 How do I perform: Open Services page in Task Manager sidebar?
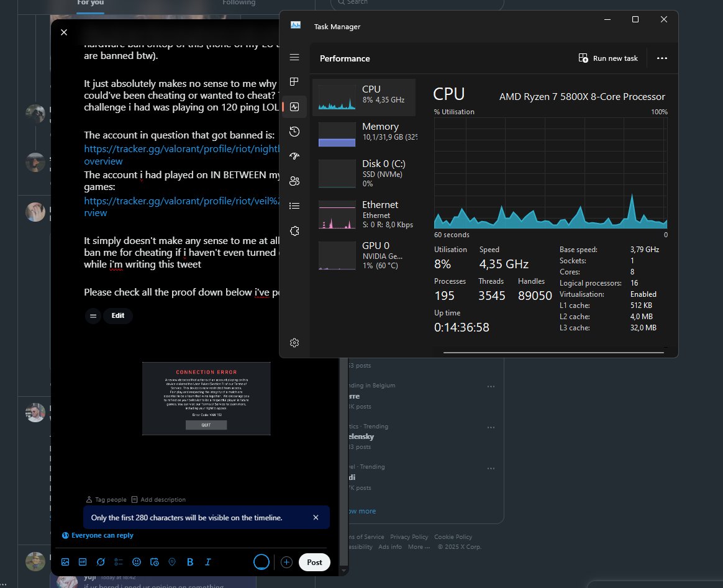coord(294,231)
